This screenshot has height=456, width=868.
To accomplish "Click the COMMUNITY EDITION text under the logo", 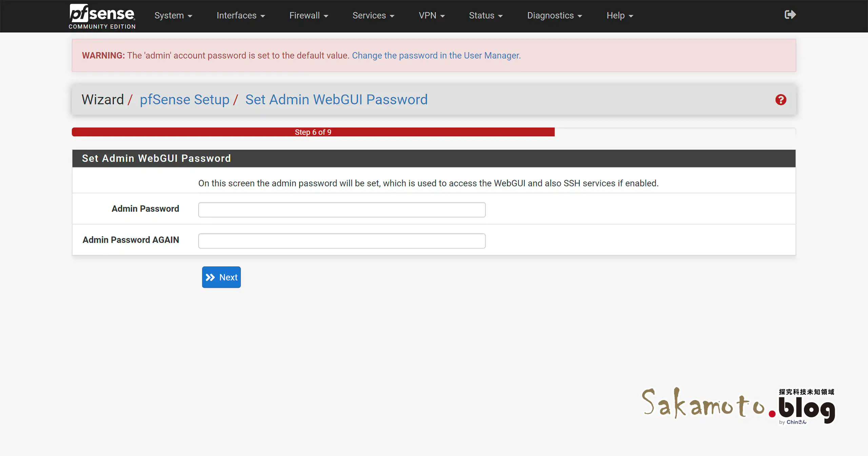I will pyautogui.click(x=102, y=27).
